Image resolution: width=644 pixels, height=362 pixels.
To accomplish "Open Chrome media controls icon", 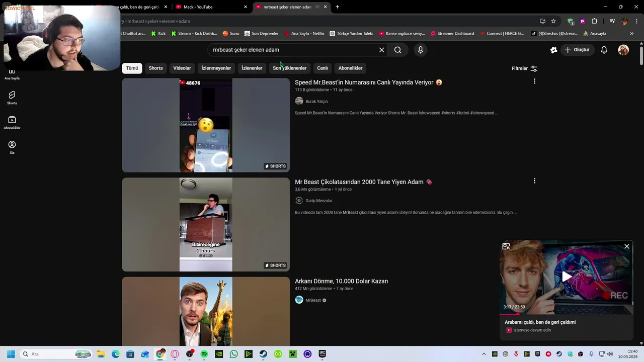I will 612,21.
